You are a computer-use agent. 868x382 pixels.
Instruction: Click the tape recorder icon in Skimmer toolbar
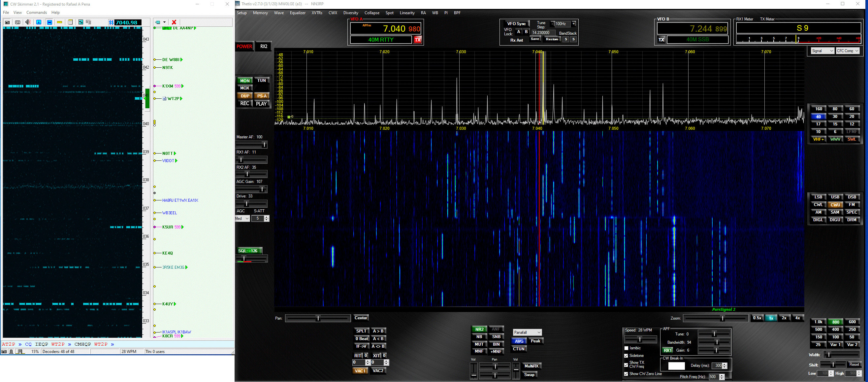[17, 22]
